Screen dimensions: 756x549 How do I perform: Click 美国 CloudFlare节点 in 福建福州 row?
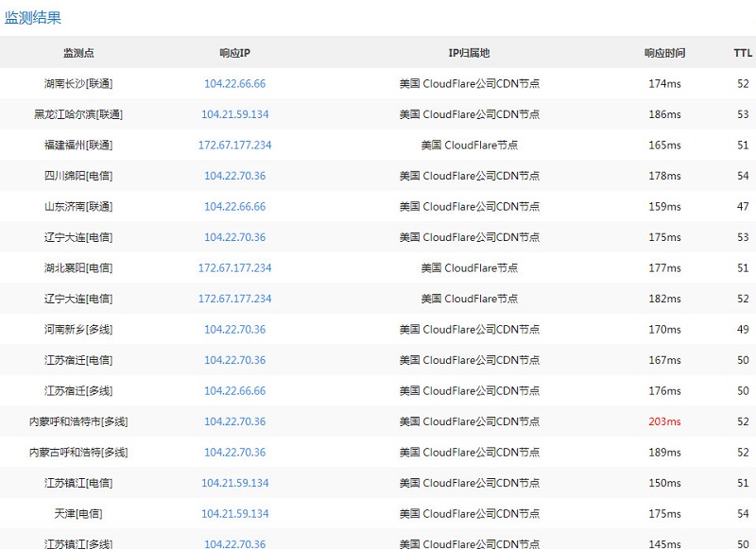pos(469,146)
